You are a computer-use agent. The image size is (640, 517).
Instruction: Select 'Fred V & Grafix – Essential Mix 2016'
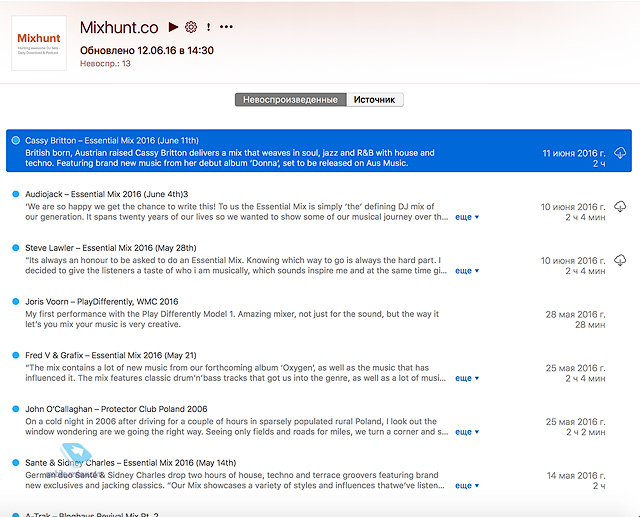(x=111, y=355)
